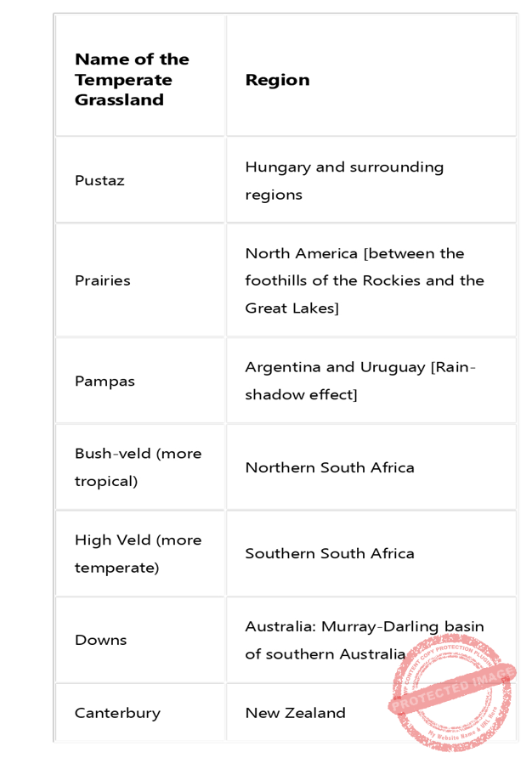The image size is (532, 769).
Task: Click the 'New Zealand' region cell
Action: (295, 713)
